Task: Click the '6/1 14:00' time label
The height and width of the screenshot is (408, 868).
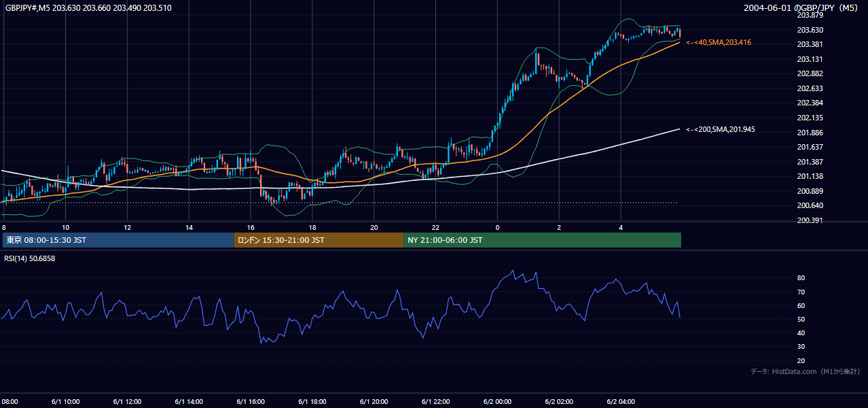Action: coord(189,402)
